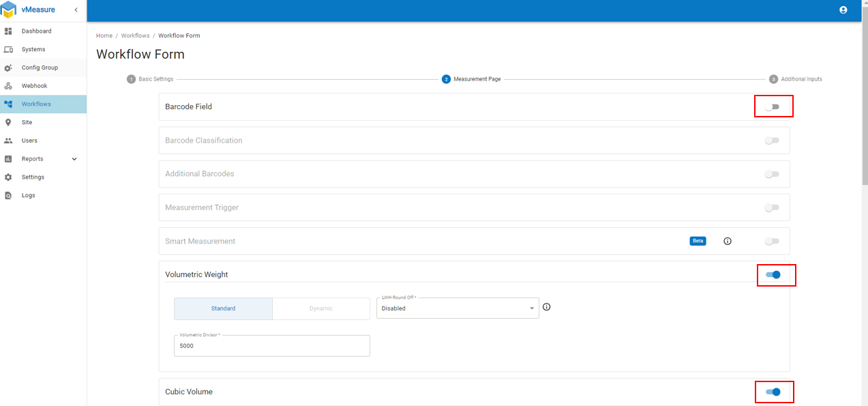Image resolution: width=868 pixels, height=406 pixels.
Task: Open Settings in the sidebar
Action: [x=43, y=177]
